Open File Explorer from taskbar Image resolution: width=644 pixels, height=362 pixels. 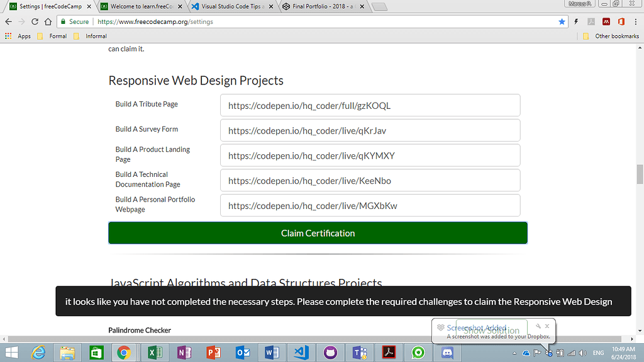click(67, 353)
